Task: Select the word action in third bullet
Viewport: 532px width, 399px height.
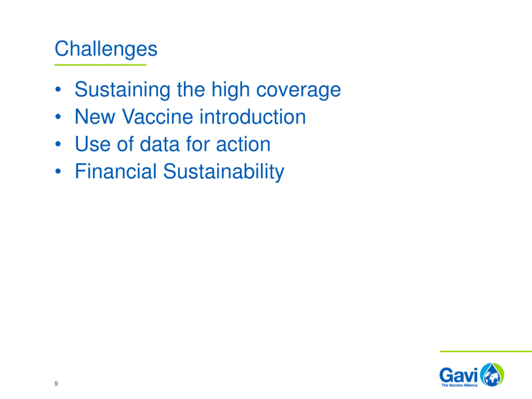Action: coord(243,144)
